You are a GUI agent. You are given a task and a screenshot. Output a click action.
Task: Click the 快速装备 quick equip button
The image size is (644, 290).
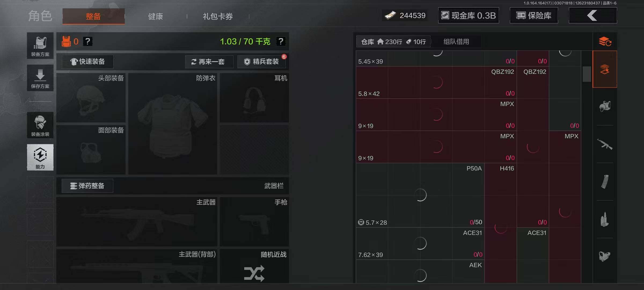(87, 61)
